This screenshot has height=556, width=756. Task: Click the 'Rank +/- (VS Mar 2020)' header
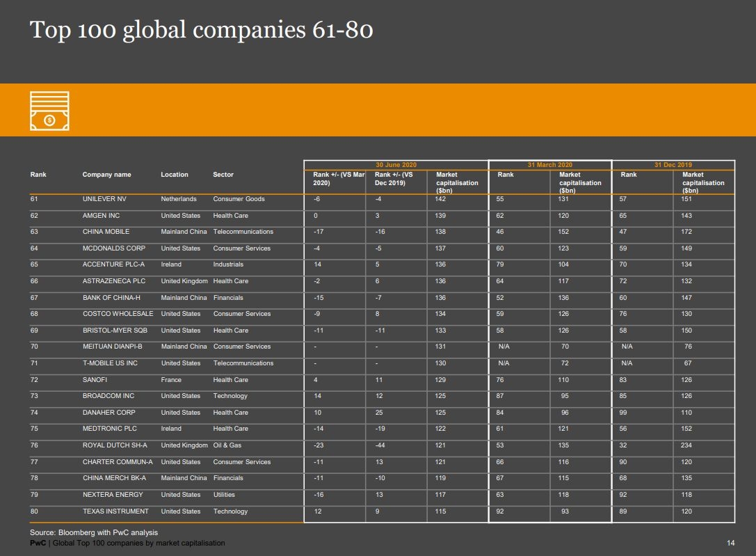(339, 179)
